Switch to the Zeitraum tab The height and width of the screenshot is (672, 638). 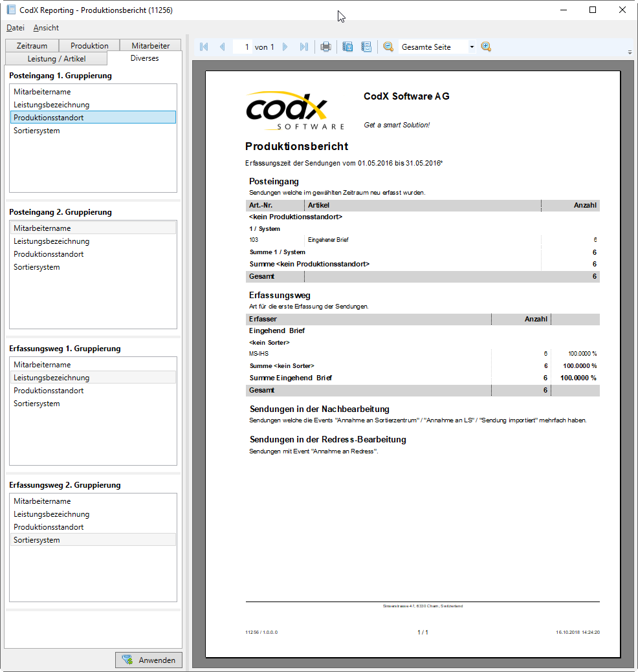coord(32,45)
